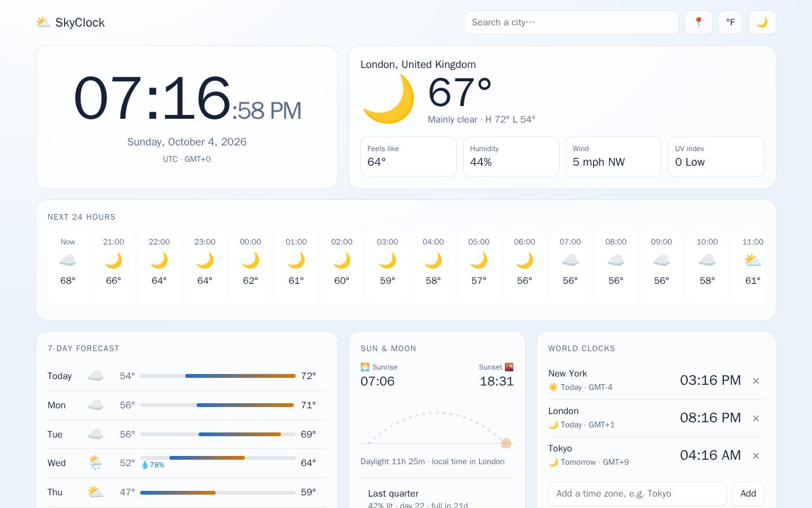Focus the Add a time zone field
Screen dimensions: 812x508
(x=638, y=493)
